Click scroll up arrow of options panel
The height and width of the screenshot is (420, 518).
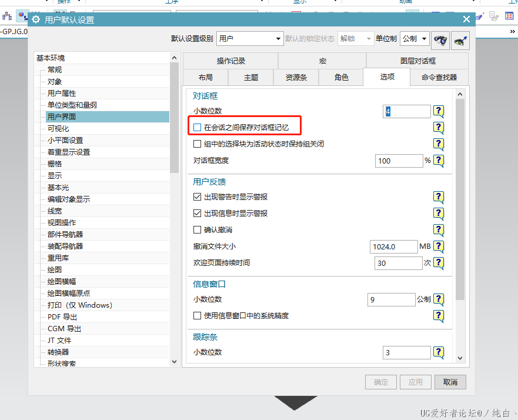tap(460, 95)
